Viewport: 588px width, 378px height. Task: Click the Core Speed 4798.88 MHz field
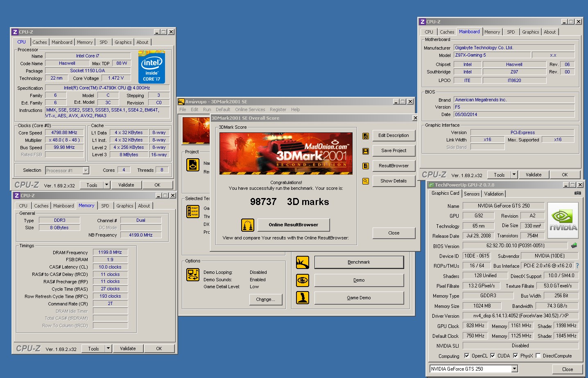click(64, 132)
